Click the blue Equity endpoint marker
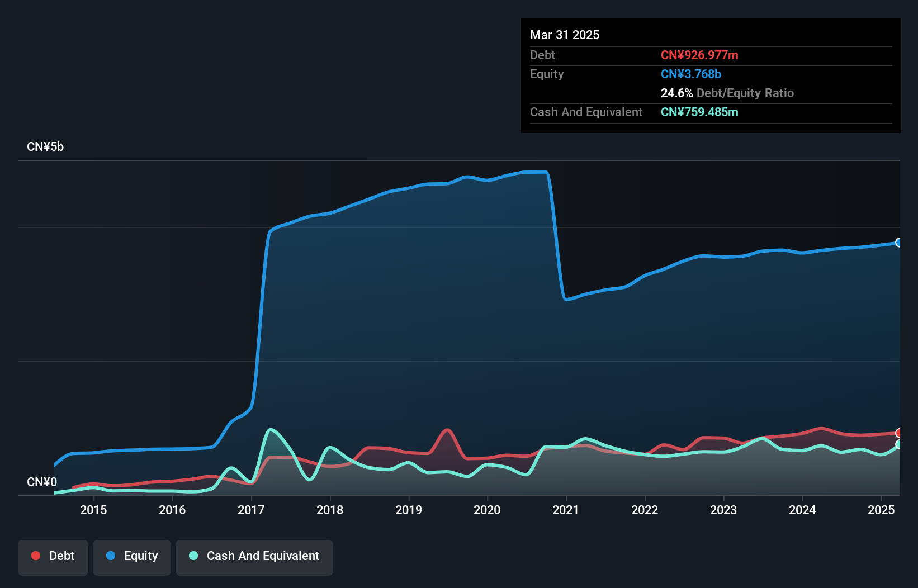 (899, 243)
